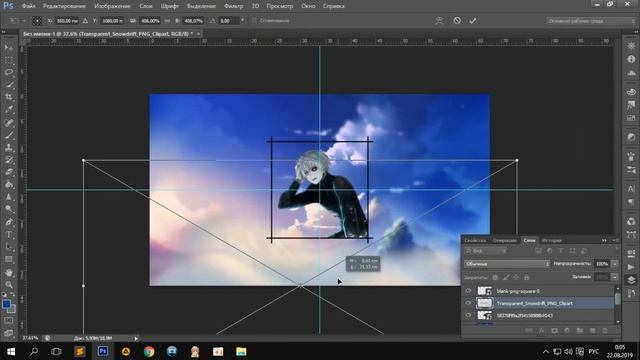Add layer style fx button
This screenshot has width=640, height=360.
[x=542, y=331]
